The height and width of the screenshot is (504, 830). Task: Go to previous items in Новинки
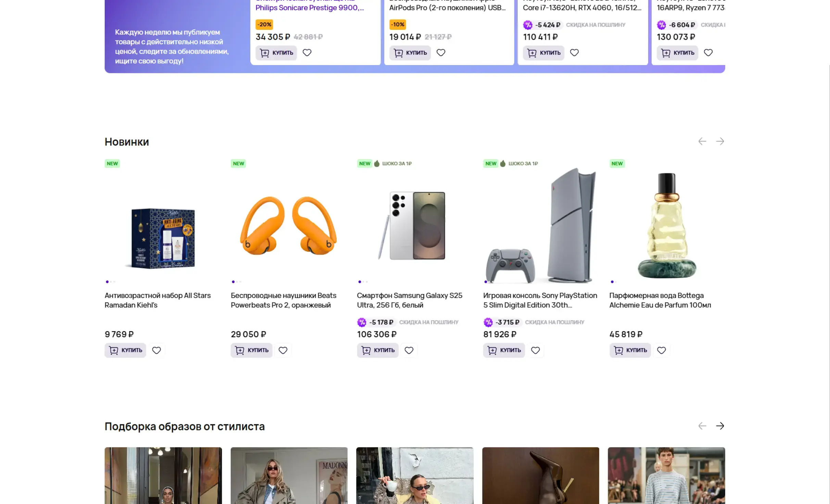click(702, 141)
